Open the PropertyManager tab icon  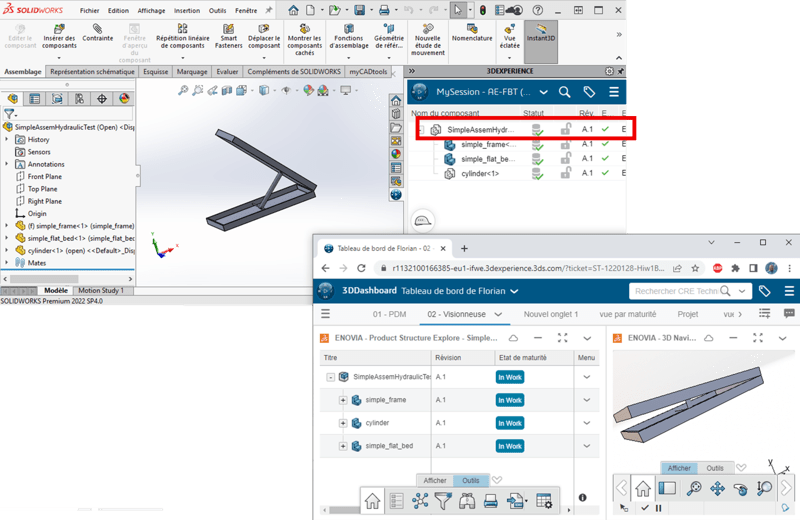point(35,98)
